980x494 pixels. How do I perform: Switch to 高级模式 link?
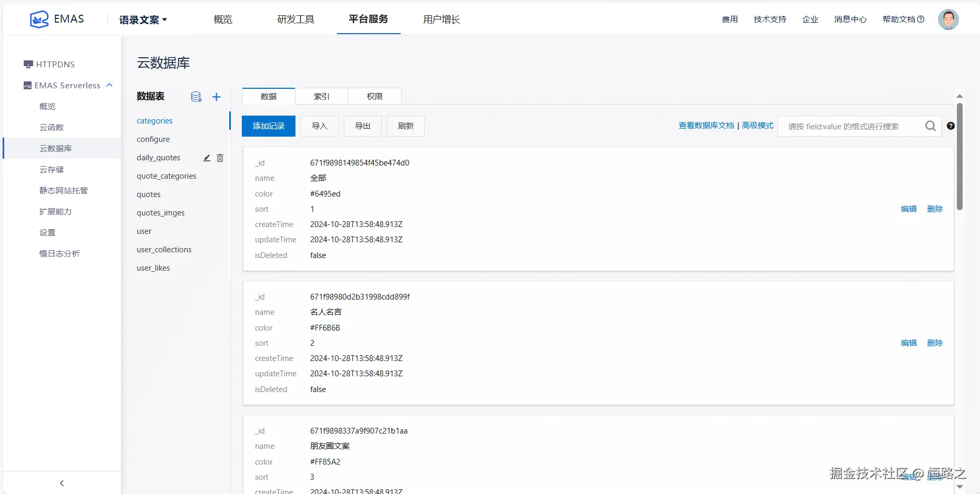click(758, 126)
